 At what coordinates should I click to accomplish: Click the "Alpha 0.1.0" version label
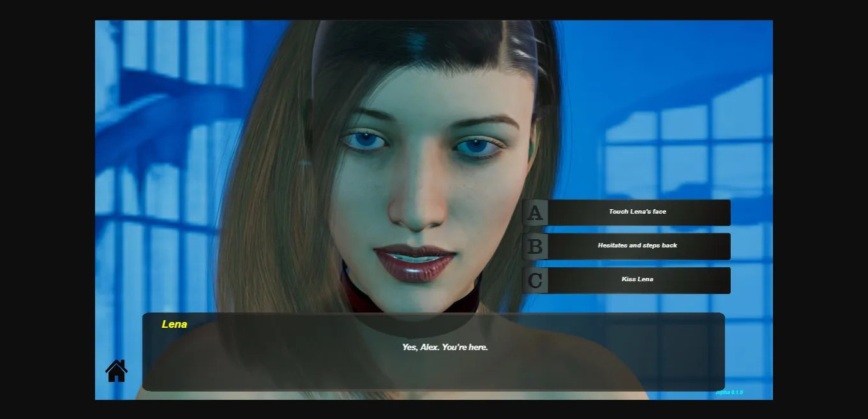[730, 392]
